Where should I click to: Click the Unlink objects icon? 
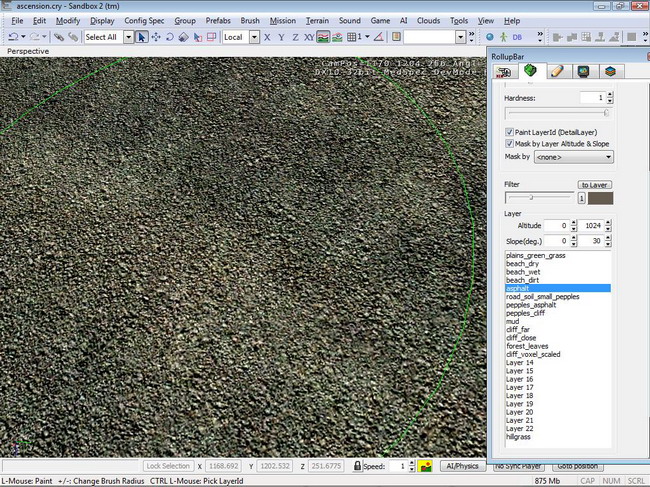point(73,37)
